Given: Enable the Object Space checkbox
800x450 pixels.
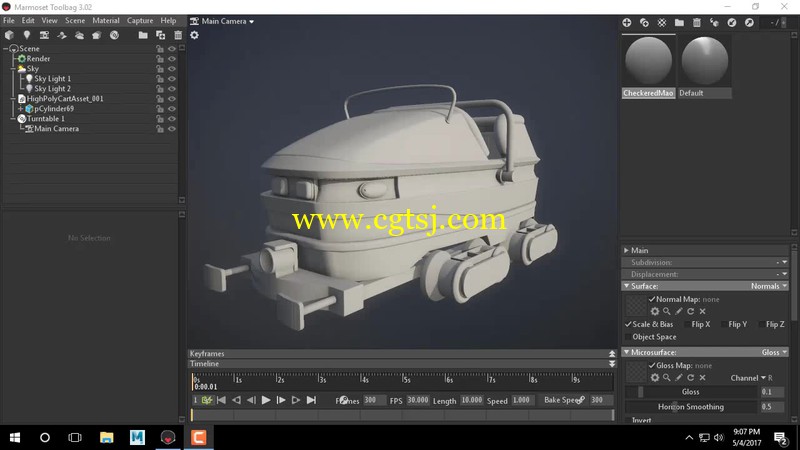Looking at the screenshot, I should (x=628, y=337).
